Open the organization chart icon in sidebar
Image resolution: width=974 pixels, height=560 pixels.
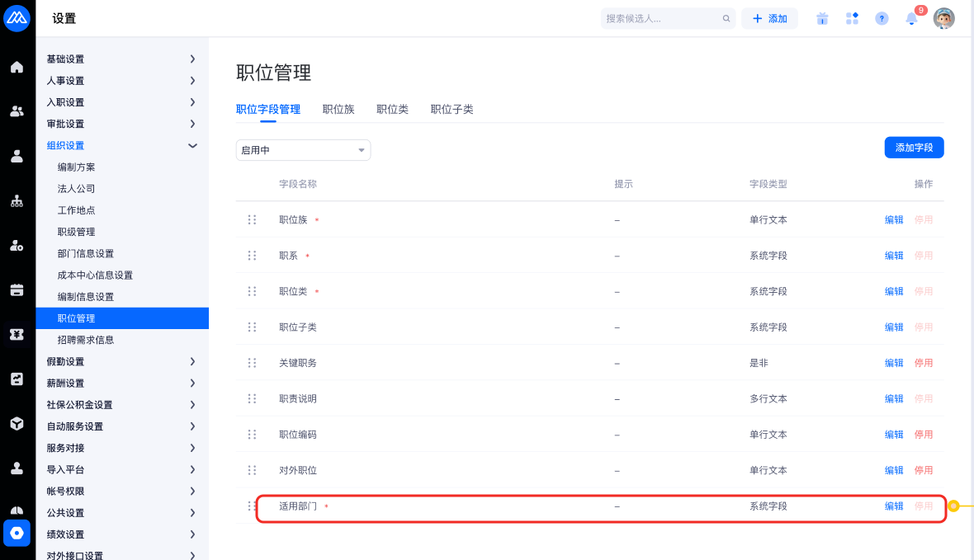click(17, 200)
